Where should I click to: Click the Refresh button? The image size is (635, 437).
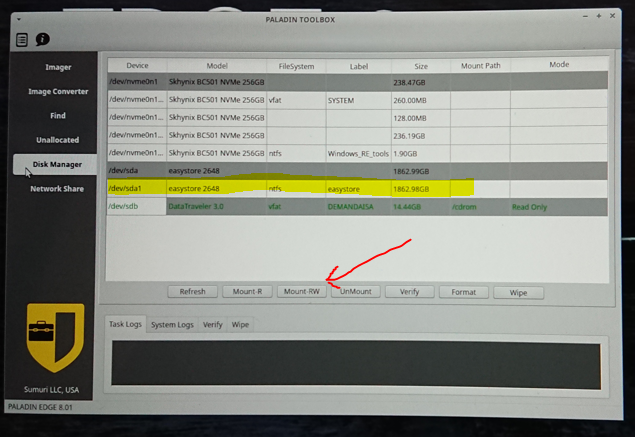tap(192, 292)
